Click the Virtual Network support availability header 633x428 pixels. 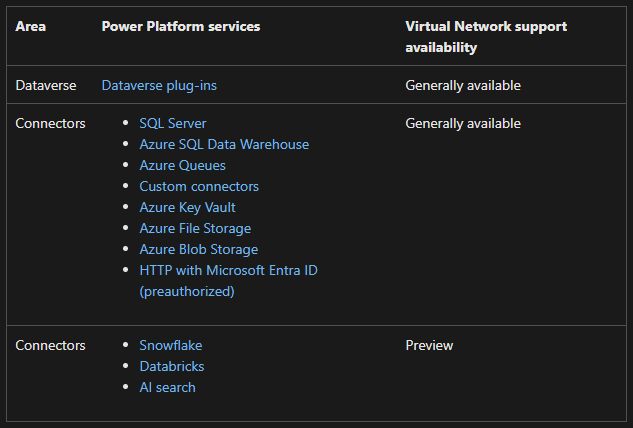click(x=486, y=36)
